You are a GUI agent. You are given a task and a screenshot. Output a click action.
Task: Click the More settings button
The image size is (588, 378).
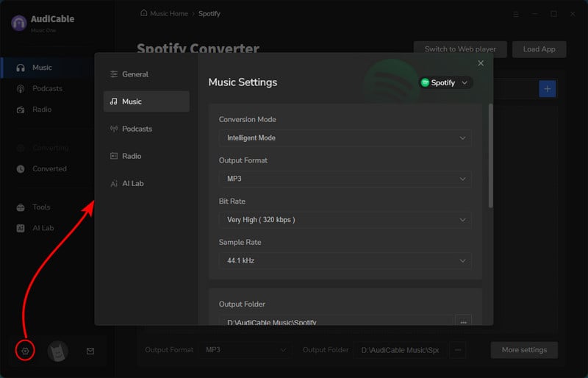pos(523,349)
